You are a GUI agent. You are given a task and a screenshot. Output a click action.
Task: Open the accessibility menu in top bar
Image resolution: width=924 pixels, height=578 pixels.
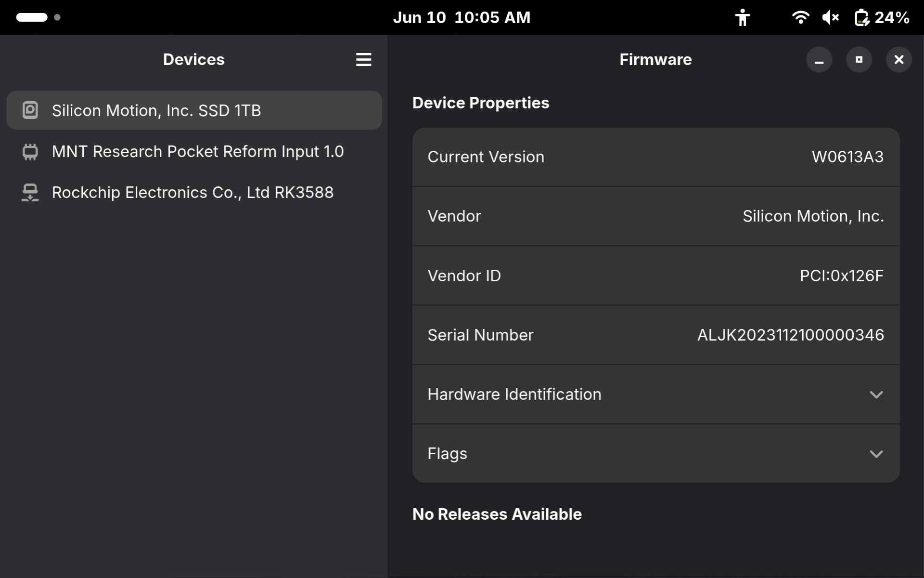pos(743,17)
